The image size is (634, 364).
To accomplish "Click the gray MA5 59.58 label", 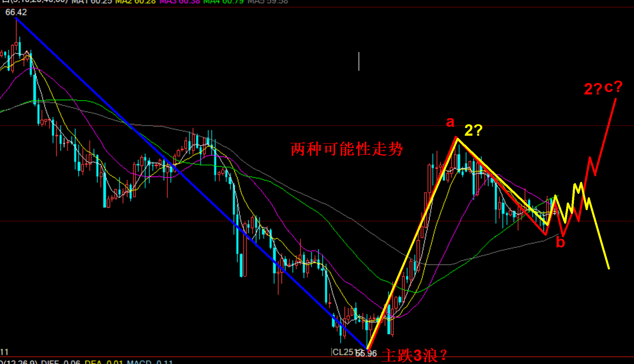I will point(267,2).
